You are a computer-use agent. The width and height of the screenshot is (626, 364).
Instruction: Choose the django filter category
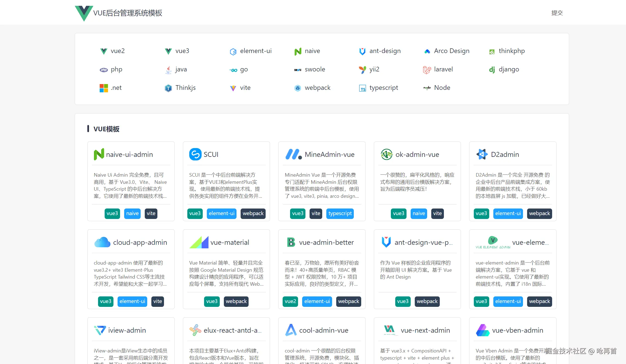pyautogui.click(x=509, y=69)
